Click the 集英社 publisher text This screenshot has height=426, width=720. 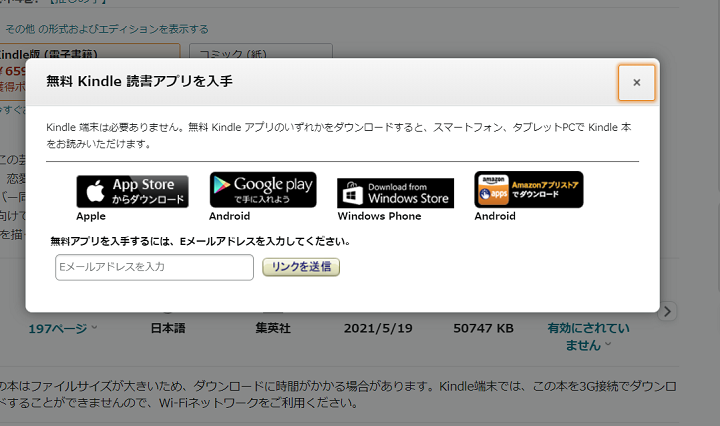coord(273,328)
